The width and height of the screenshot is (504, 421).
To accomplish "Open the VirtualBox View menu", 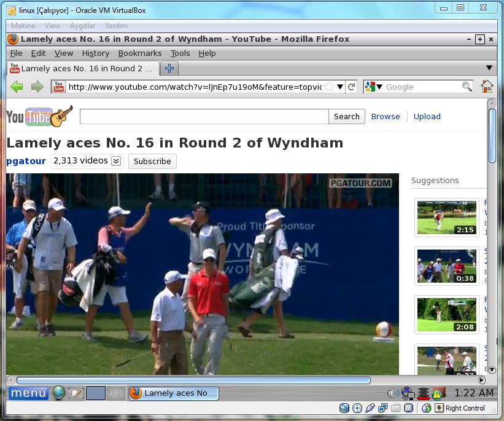I will (52, 26).
